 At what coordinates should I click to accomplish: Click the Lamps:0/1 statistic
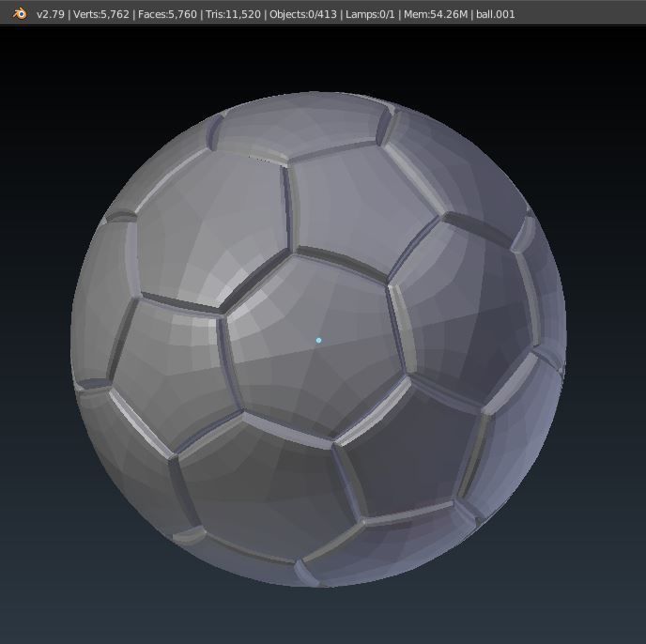point(370,14)
